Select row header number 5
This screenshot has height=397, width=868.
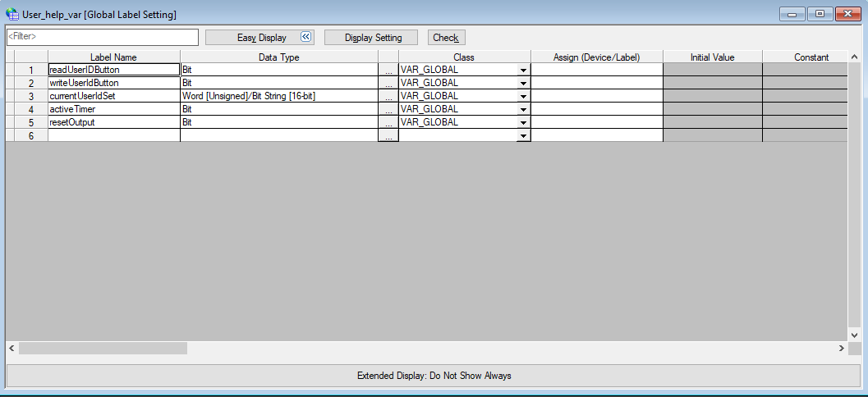(x=31, y=122)
